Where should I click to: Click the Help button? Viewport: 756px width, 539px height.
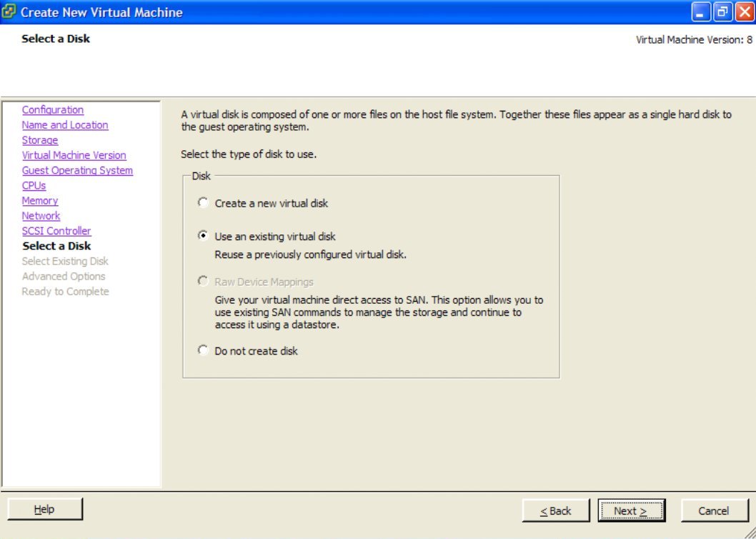pos(45,510)
